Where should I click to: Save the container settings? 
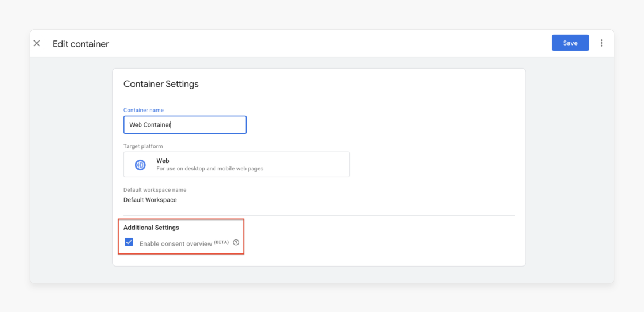point(570,43)
